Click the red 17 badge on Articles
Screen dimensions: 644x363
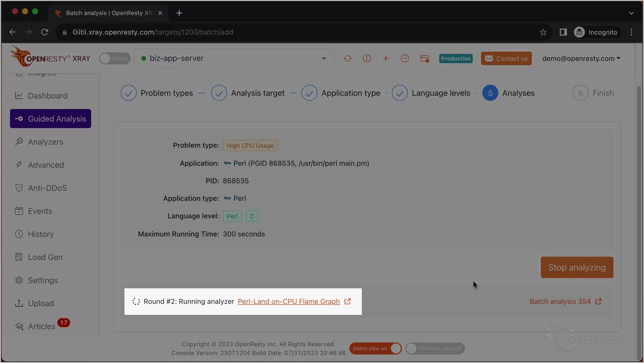[x=64, y=323]
